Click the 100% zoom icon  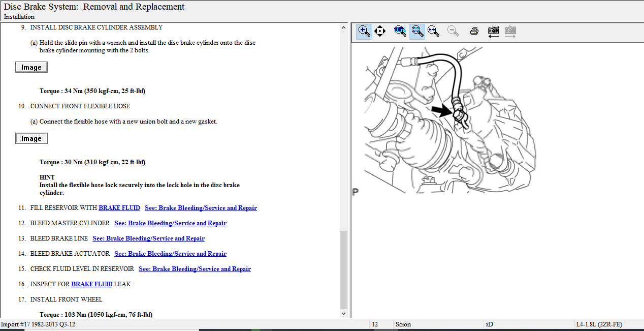(x=400, y=31)
